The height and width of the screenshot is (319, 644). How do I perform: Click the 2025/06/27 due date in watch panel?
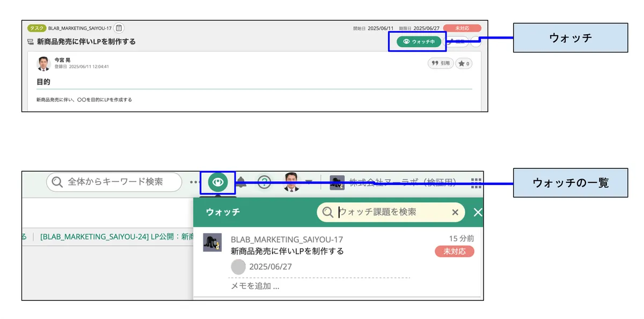pos(270,266)
